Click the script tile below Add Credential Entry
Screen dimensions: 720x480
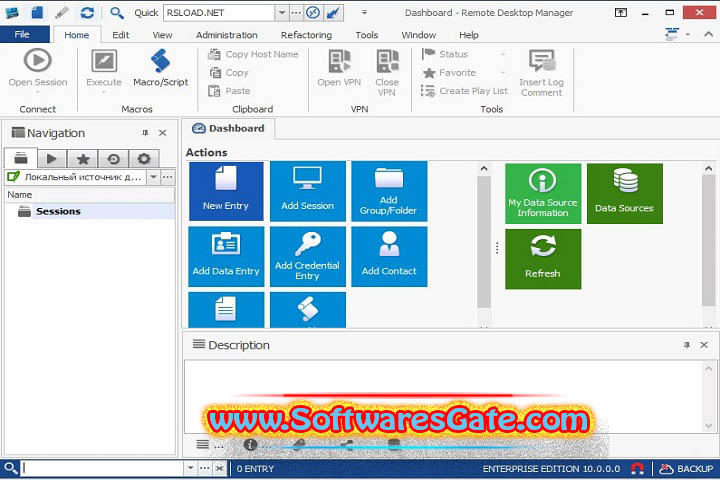pyautogui.click(x=308, y=310)
